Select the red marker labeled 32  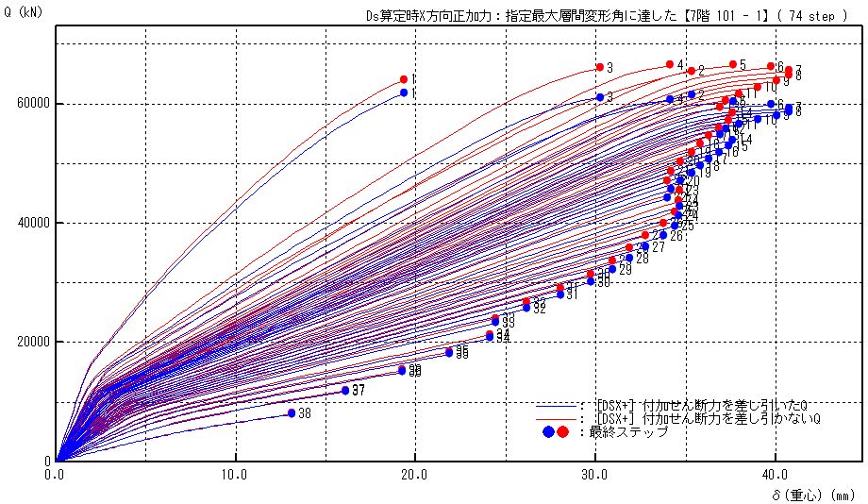point(526,301)
